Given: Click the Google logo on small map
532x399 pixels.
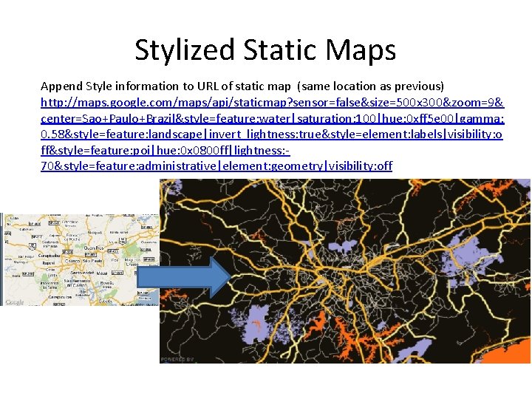Looking at the screenshot, I should (x=15, y=301).
